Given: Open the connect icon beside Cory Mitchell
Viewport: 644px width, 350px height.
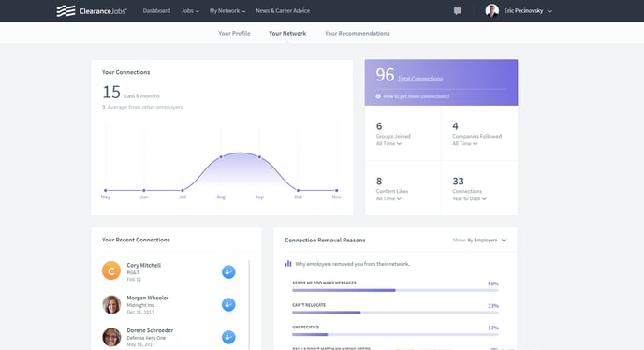Looking at the screenshot, I should tap(228, 272).
